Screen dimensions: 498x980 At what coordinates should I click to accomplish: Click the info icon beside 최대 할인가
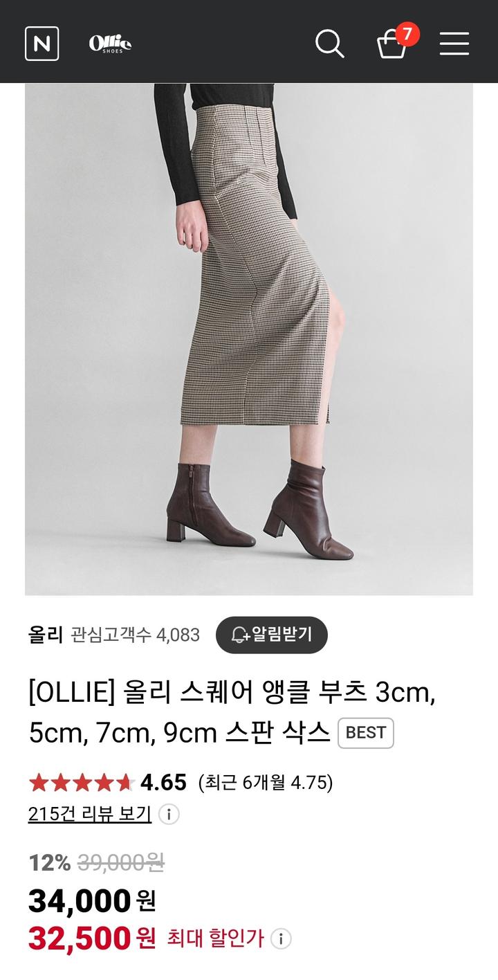(280, 939)
